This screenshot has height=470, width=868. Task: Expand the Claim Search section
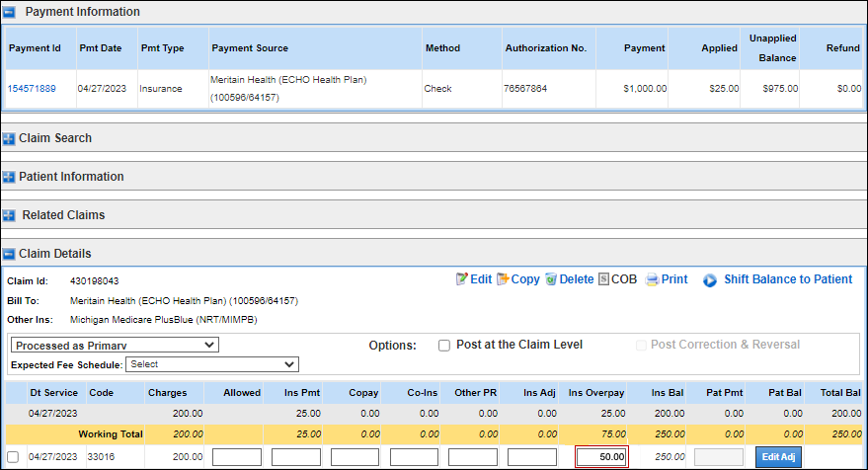pyautogui.click(x=10, y=139)
